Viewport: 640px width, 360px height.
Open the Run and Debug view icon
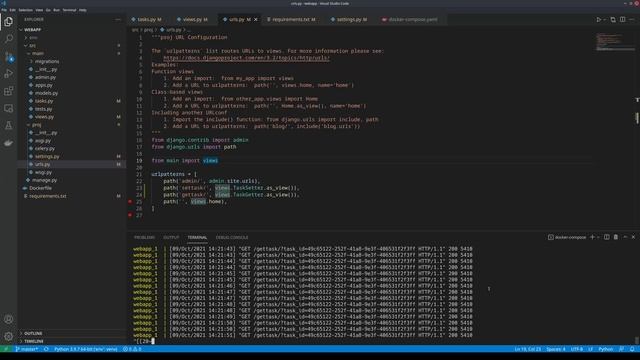pos(9,73)
